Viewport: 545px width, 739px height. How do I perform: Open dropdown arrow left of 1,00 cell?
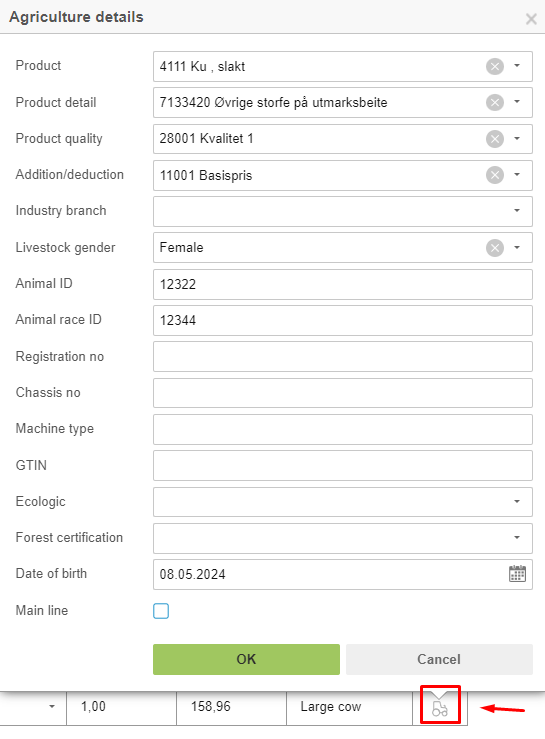coord(52,706)
